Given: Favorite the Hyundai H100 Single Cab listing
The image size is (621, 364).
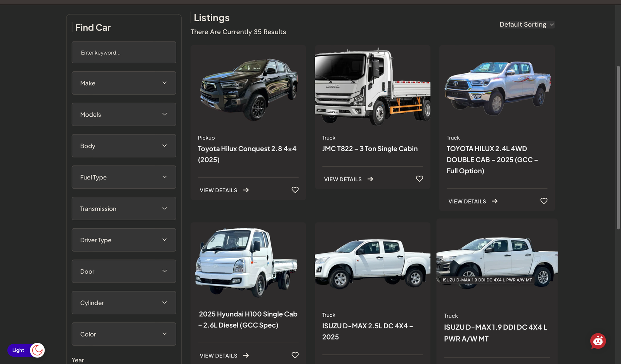Looking at the screenshot, I should coord(295,355).
